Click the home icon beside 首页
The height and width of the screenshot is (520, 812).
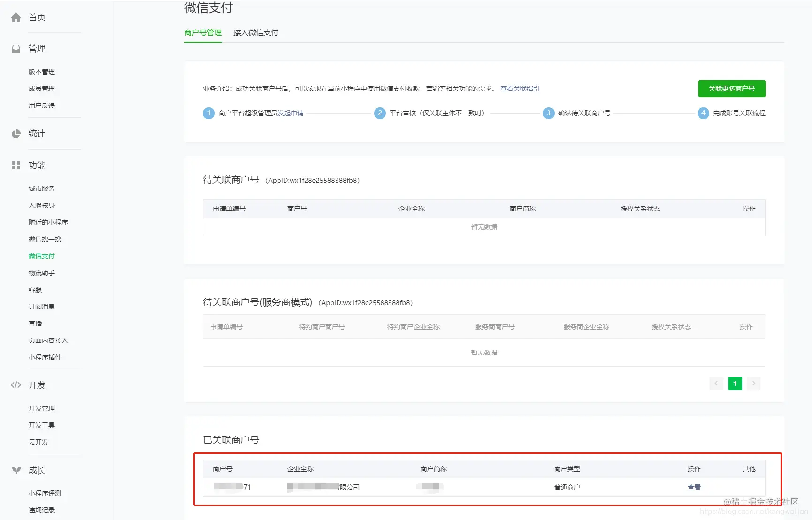(x=16, y=17)
